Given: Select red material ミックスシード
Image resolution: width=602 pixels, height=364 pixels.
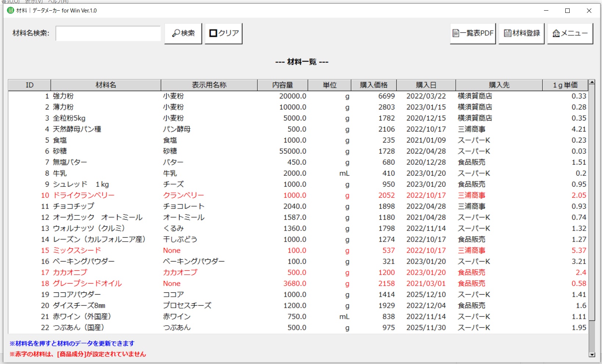Looking at the screenshot, I should (77, 251).
